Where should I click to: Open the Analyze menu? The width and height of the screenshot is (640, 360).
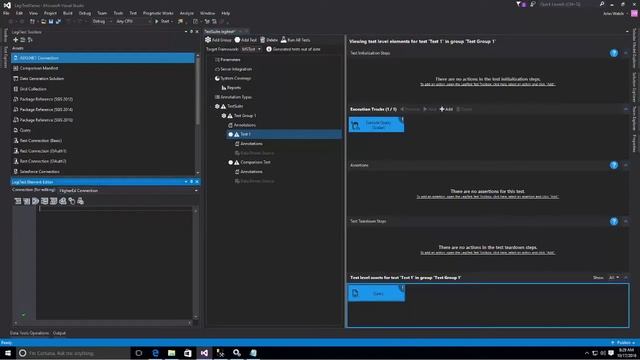pyautogui.click(x=187, y=13)
